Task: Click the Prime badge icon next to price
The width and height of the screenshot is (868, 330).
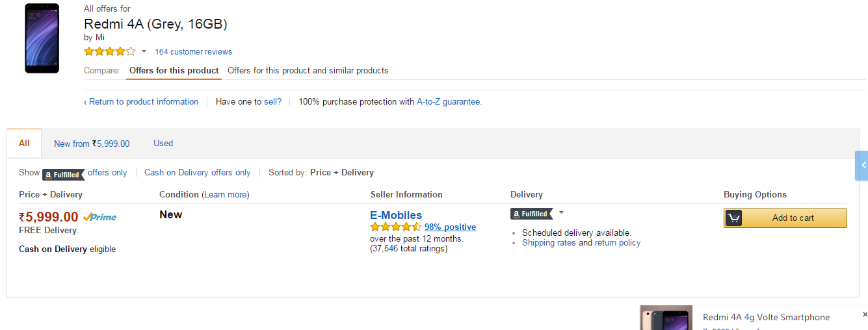Action: [99, 217]
